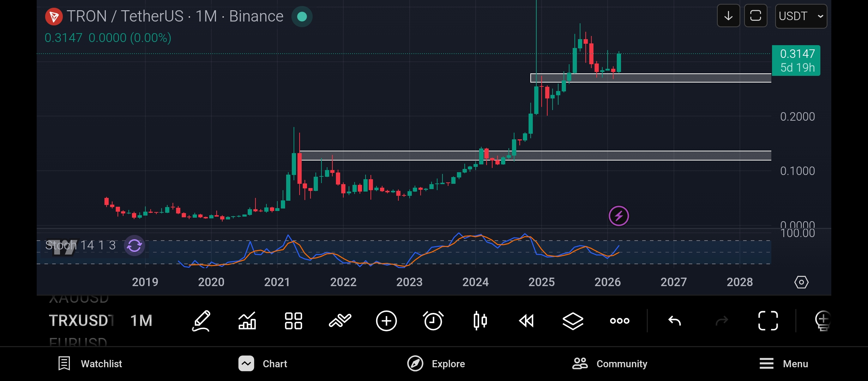Undo the last action
The height and width of the screenshot is (381, 868).
pos(675,321)
